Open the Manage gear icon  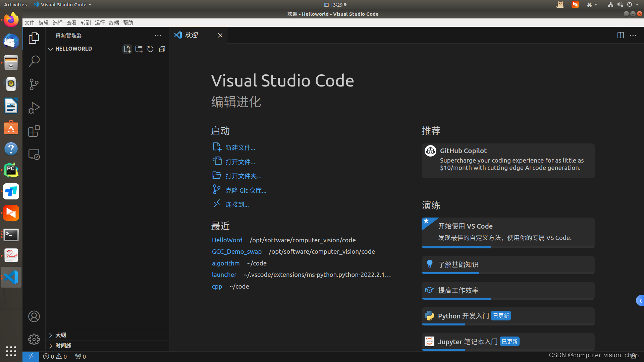coord(34,340)
